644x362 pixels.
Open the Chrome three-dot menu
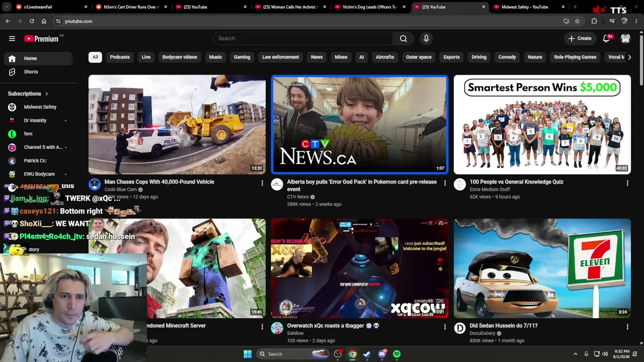pos(636,21)
